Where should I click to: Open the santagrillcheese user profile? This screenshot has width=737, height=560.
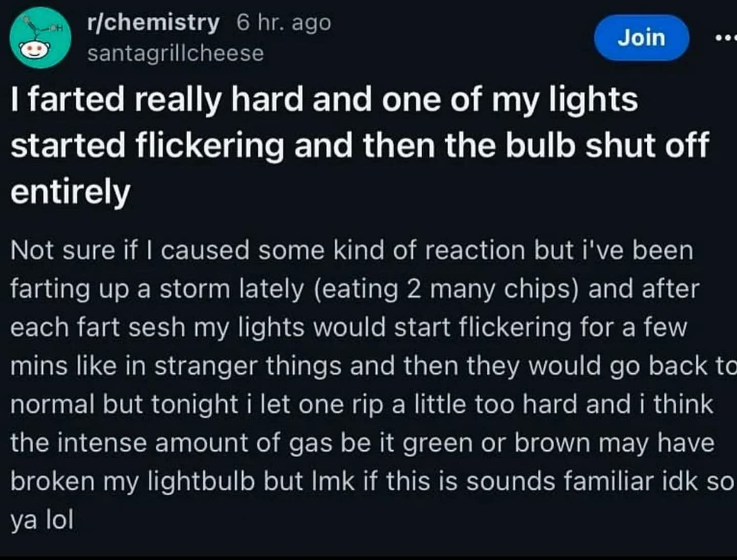[175, 53]
